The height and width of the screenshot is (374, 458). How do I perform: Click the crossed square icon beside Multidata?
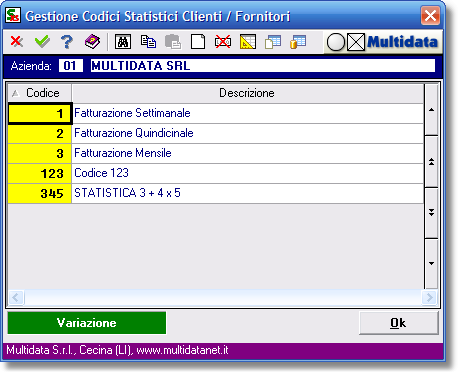356,42
